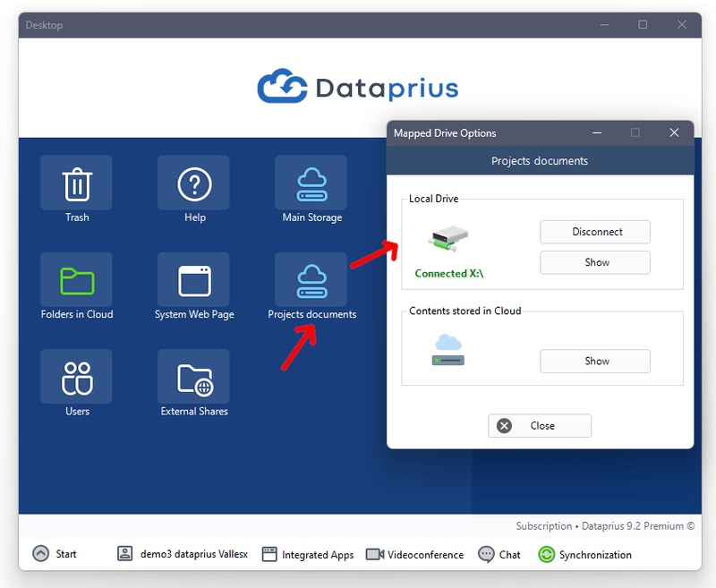Open External Shares
The width and height of the screenshot is (716, 588).
[194, 376]
